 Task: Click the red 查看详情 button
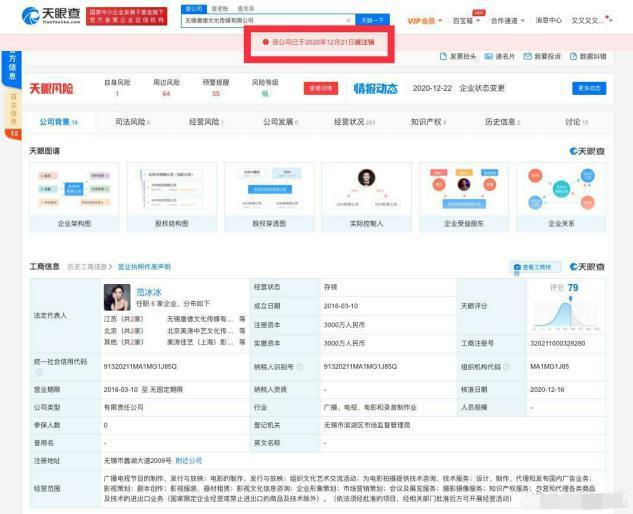tap(321, 88)
